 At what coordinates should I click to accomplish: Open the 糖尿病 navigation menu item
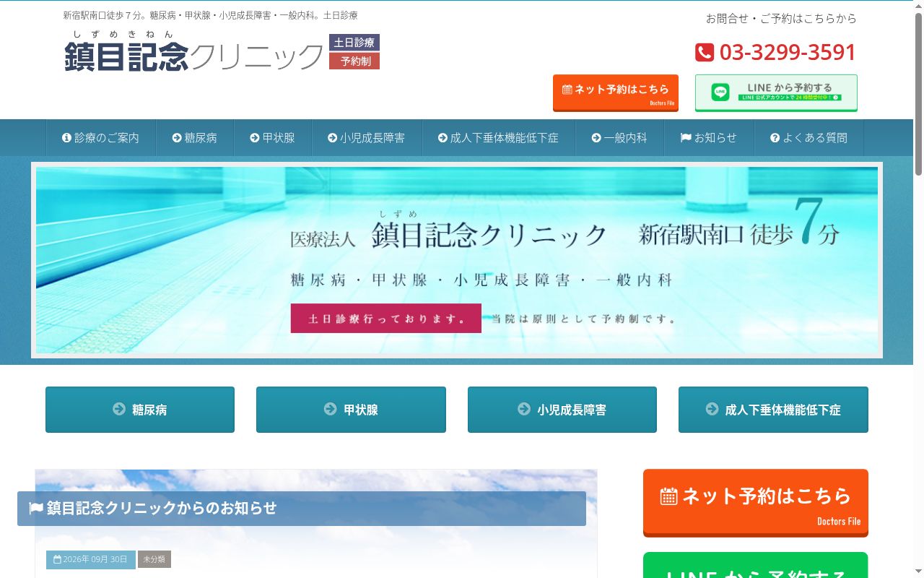(x=195, y=137)
